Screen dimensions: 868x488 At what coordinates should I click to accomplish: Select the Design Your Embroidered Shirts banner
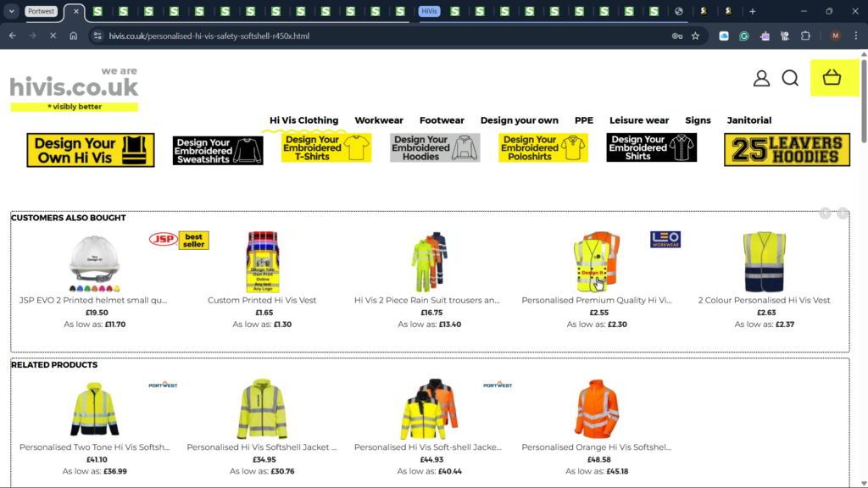[x=652, y=147]
